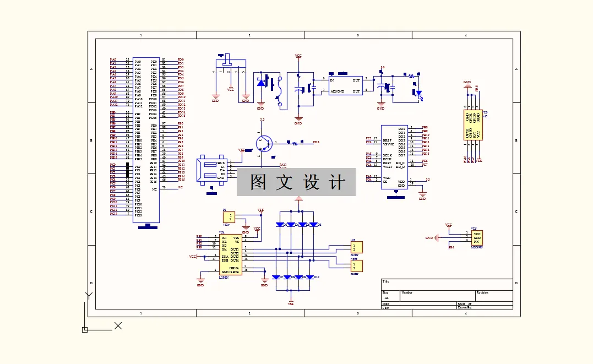Select the right motor connector
Image resolution: width=593 pixels, height=364 pixels.
tap(356, 266)
